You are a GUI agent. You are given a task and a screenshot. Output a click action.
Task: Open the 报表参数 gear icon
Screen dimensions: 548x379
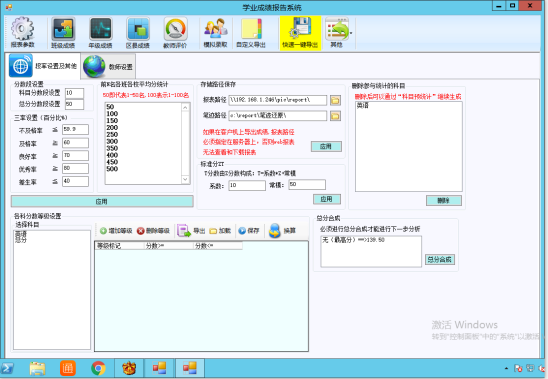(22, 32)
